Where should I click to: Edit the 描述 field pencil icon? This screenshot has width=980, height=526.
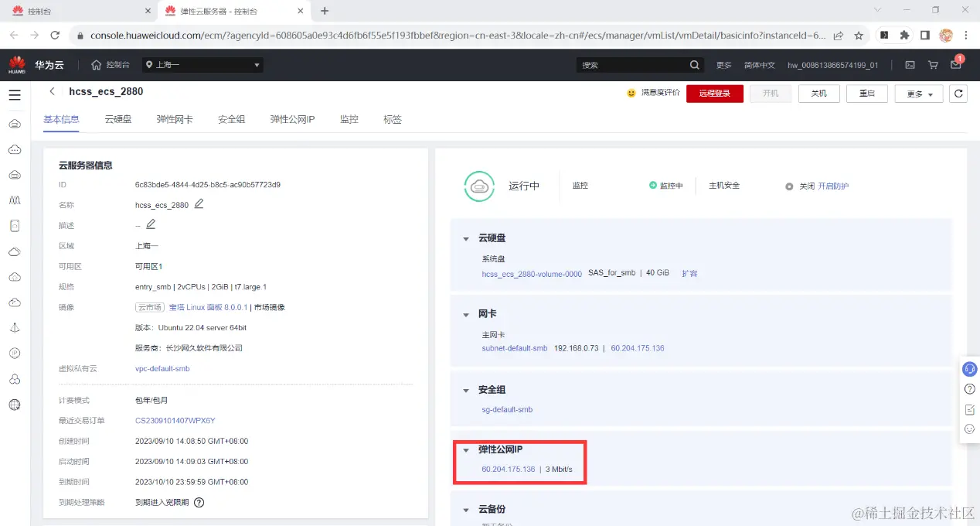151,224
